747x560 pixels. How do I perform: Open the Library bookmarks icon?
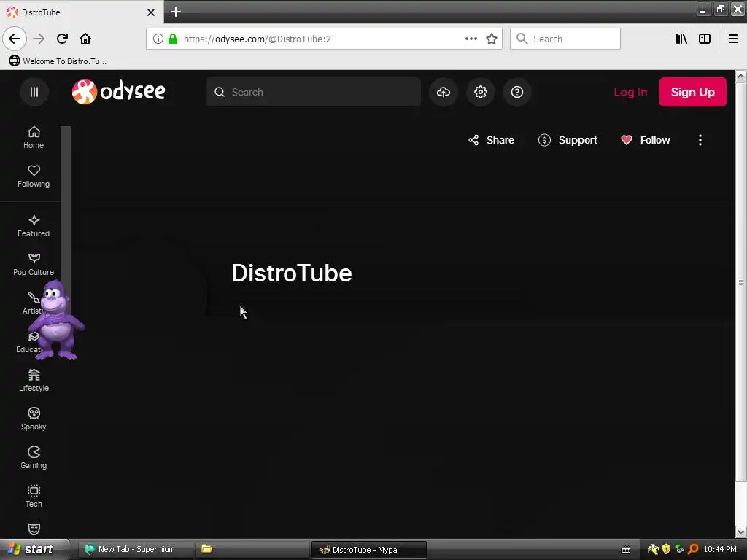click(x=681, y=39)
